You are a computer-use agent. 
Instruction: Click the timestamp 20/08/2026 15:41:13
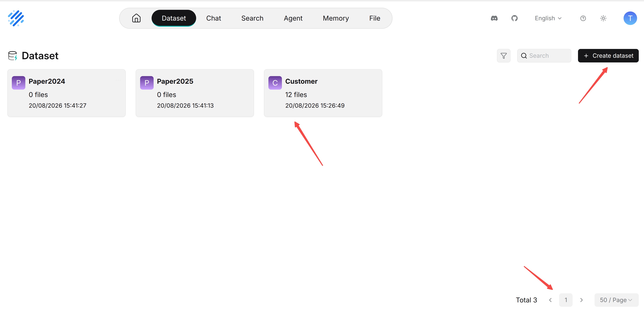coord(185,105)
